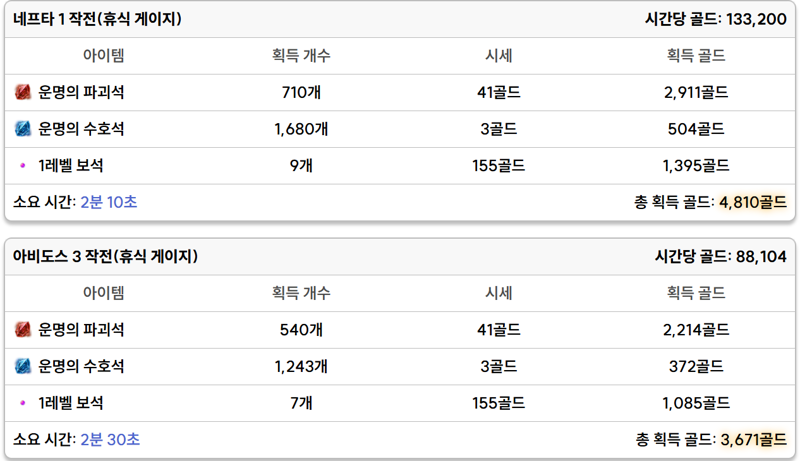The height and width of the screenshot is (461, 800).
Task: Click the highlighted 3,671골드 total
Action: (x=754, y=439)
